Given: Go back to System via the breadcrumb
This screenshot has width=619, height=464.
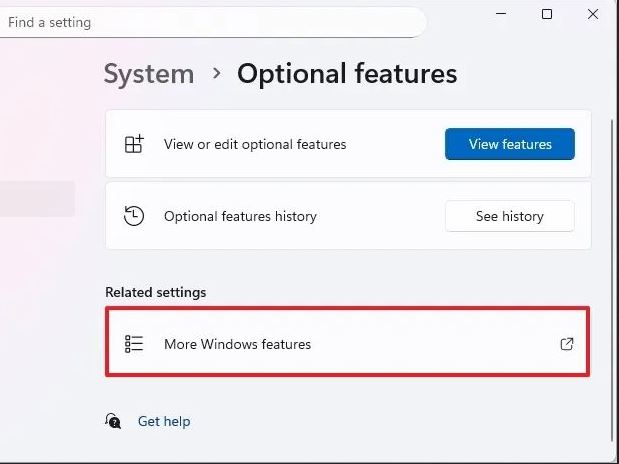Looking at the screenshot, I should [149, 74].
